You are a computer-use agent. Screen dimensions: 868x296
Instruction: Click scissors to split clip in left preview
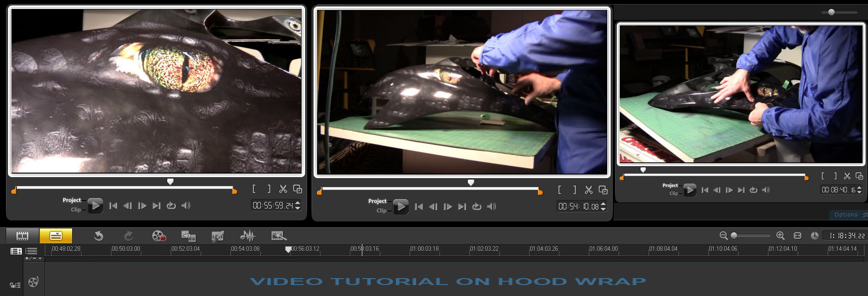point(283,189)
